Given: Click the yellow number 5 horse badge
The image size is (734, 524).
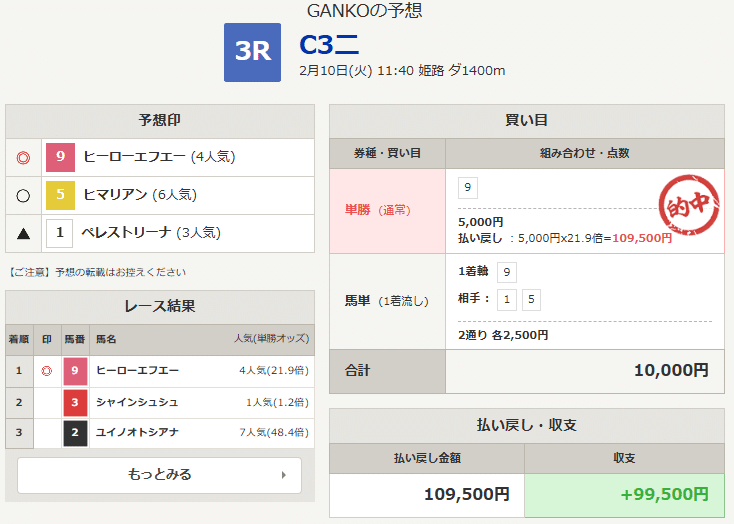Looking at the screenshot, I should click(x=60, y=195).
